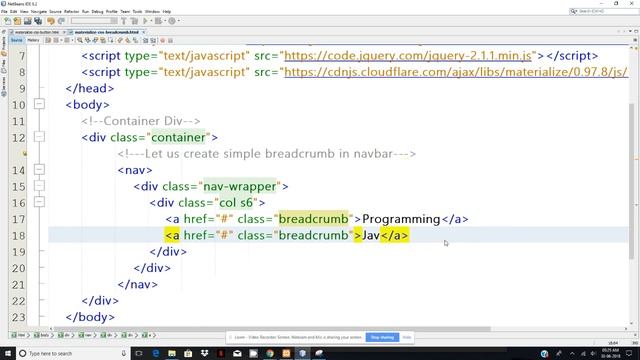Close the materialize css breadcrumb.html tab
Image resolution: width=640 pixels, height=360 pixels.
[x=144, y=32]
